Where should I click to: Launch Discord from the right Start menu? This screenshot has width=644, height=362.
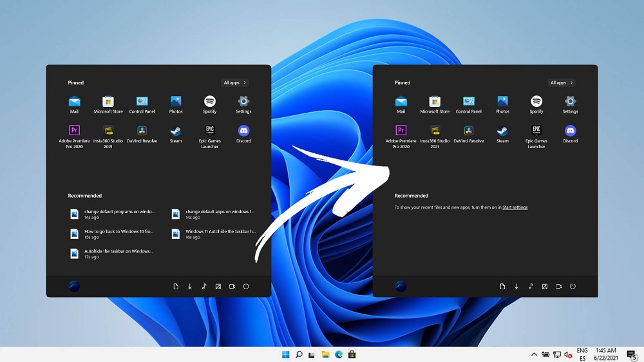(570, 131)
